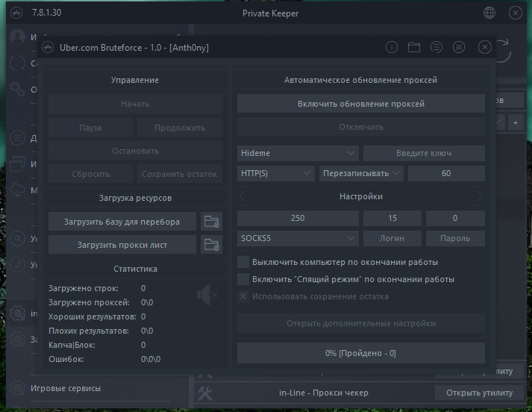
Task: Click the Остановить button
Action: pos(135,151)
